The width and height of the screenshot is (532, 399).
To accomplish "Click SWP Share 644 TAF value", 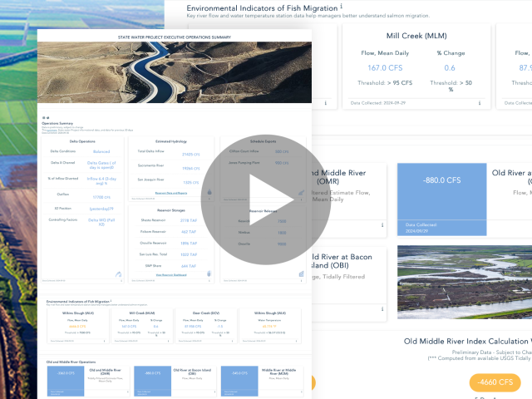I will coord(189,266).
